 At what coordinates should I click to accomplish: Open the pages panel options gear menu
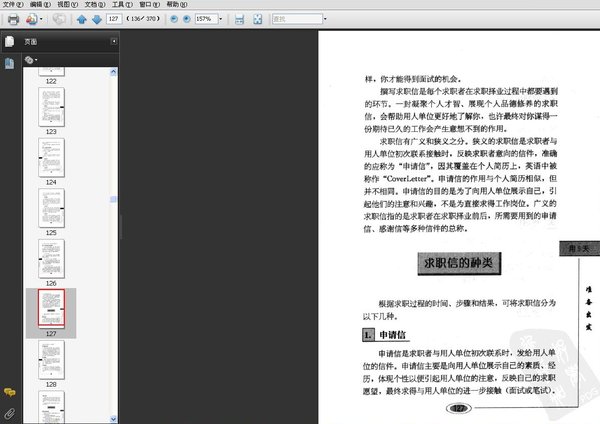pos(31,60)
